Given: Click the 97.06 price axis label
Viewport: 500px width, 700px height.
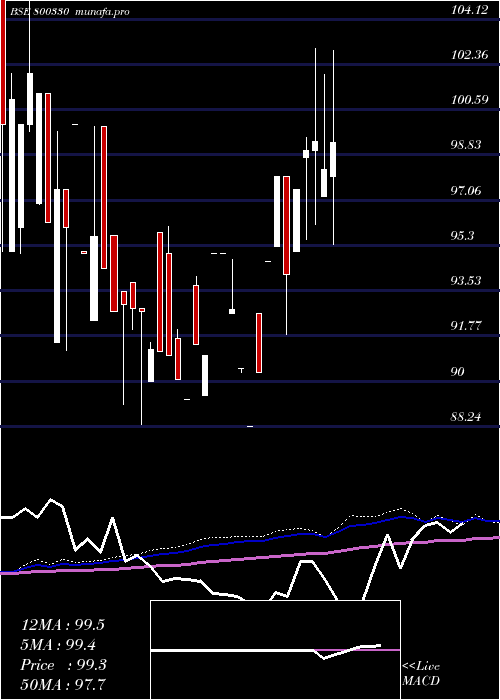Looking at the screenshot, I should pos(467,191).
